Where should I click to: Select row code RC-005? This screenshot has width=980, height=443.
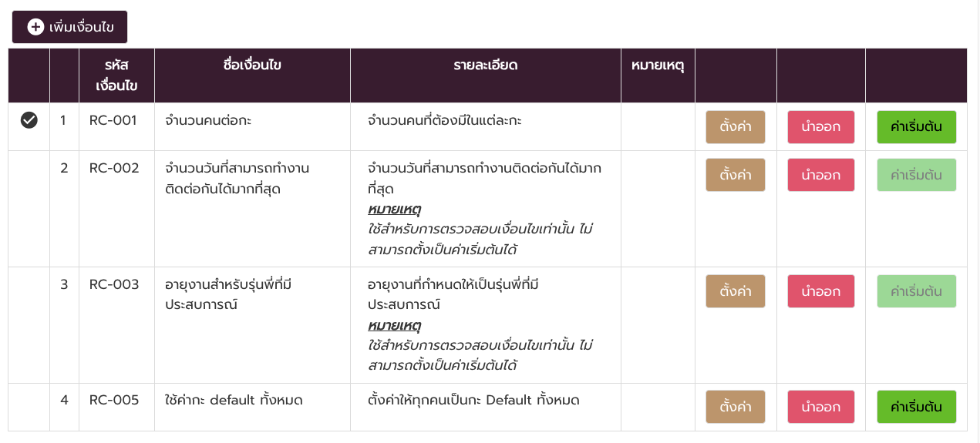pos(114,401)
